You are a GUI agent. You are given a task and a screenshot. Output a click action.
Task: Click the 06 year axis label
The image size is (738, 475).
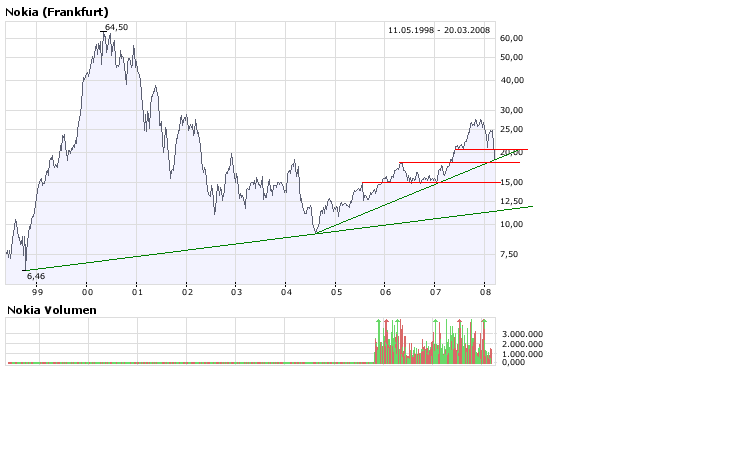point(385,292)
